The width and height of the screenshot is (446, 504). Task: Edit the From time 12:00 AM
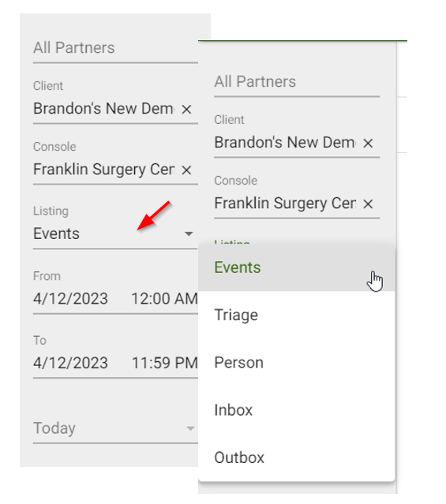point(164,299)
